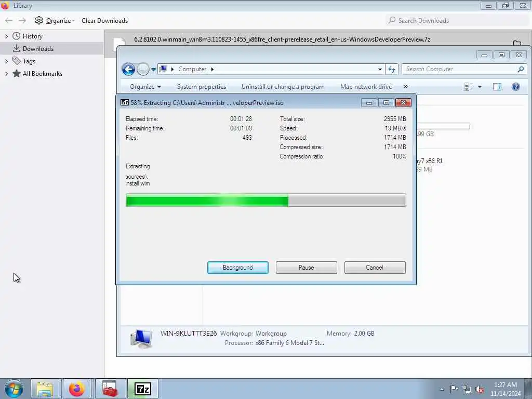Go forward in Firefox Library

tap(22, 21)
